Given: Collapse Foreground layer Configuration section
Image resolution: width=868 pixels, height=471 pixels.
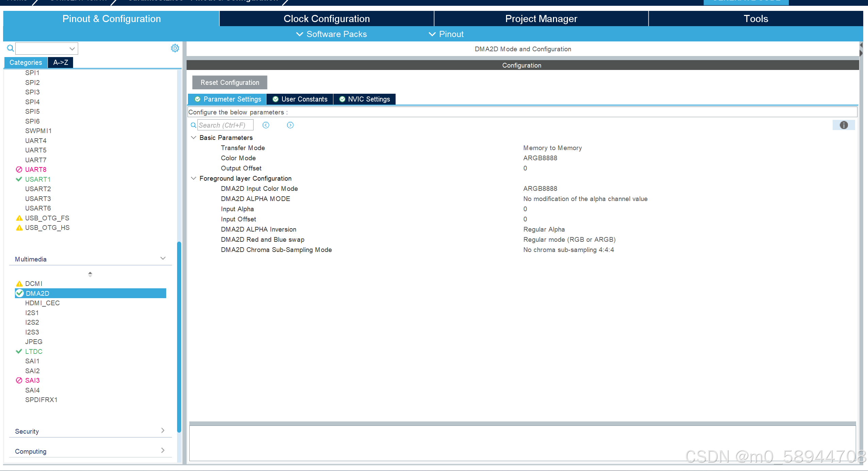Looking at the screenshot, I should (x=194, y=178).
